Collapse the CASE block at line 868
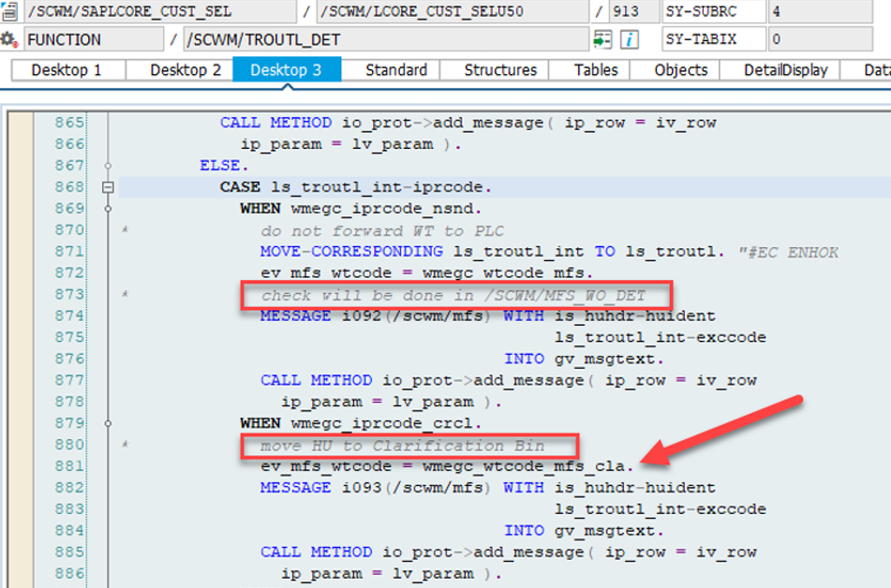Image resolution: width=891 pixels, height=588 pixels. [x=108, y=187]
